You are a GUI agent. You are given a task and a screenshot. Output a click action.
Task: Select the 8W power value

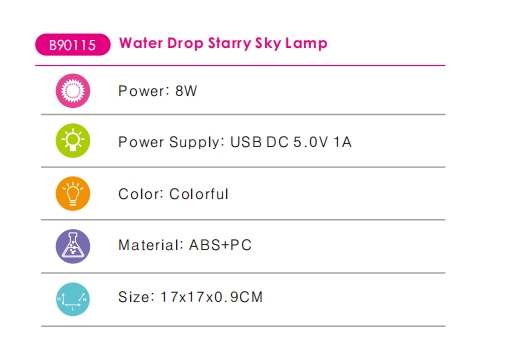186,91
